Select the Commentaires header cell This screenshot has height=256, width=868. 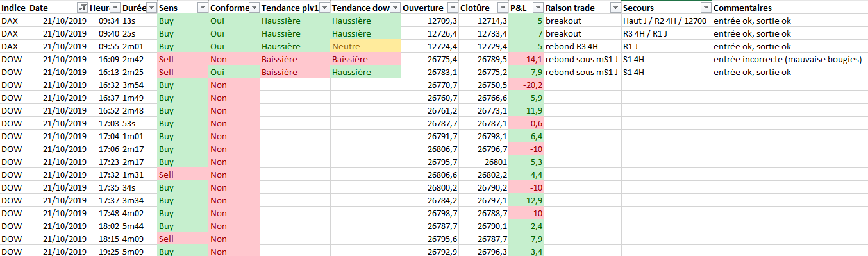pyautogui.click(x=790, y=8)
